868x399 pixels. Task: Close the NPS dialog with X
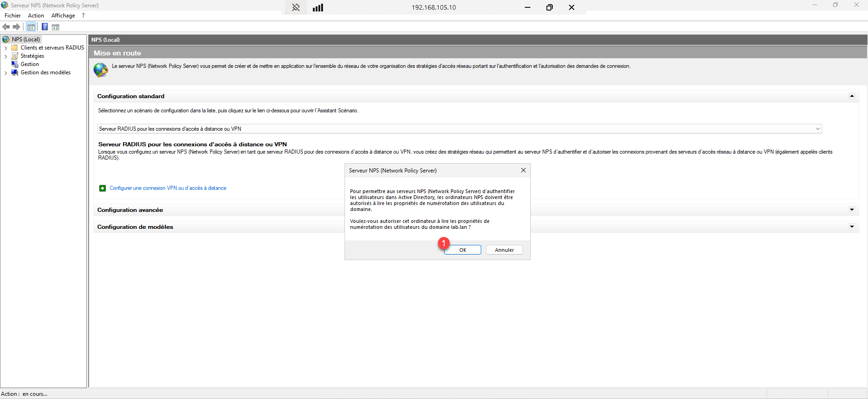coord(523,170)
